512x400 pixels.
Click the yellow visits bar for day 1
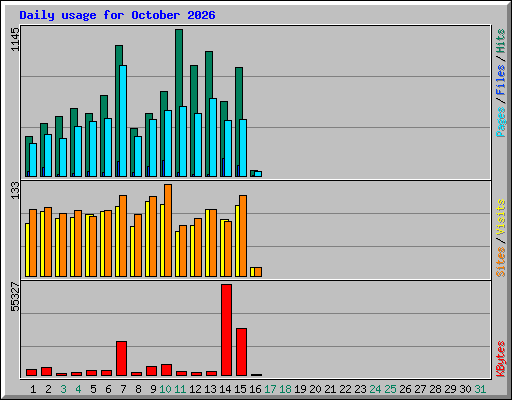pyautogui.click(x=27, y=250)
